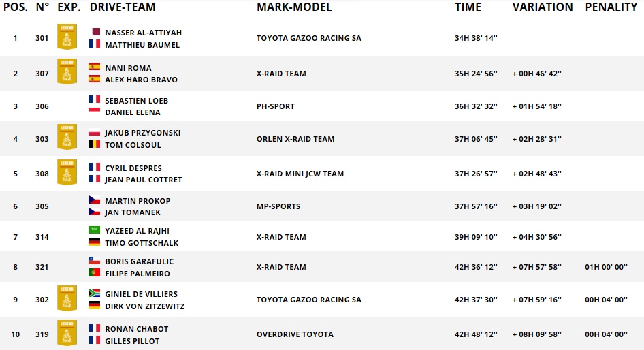Click the PENALITY column header
The height and width of the screenshot is (350, 644).
pyautogui.click(x=611, y=7)
